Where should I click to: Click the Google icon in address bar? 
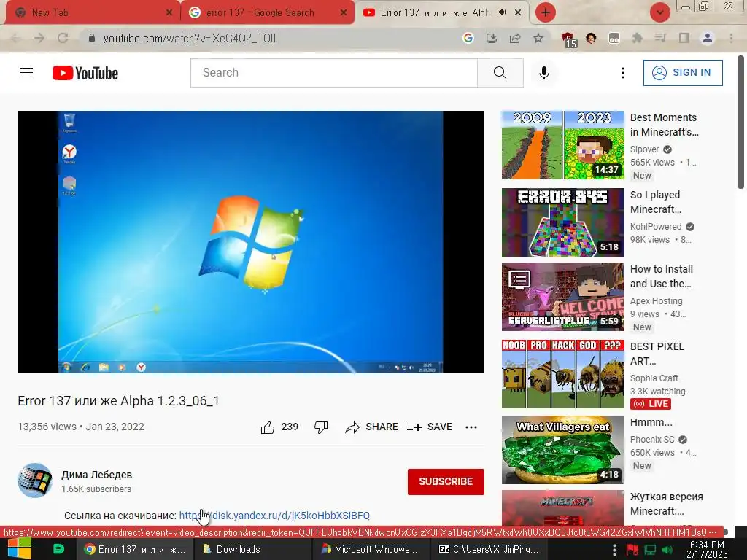point(468,38)
